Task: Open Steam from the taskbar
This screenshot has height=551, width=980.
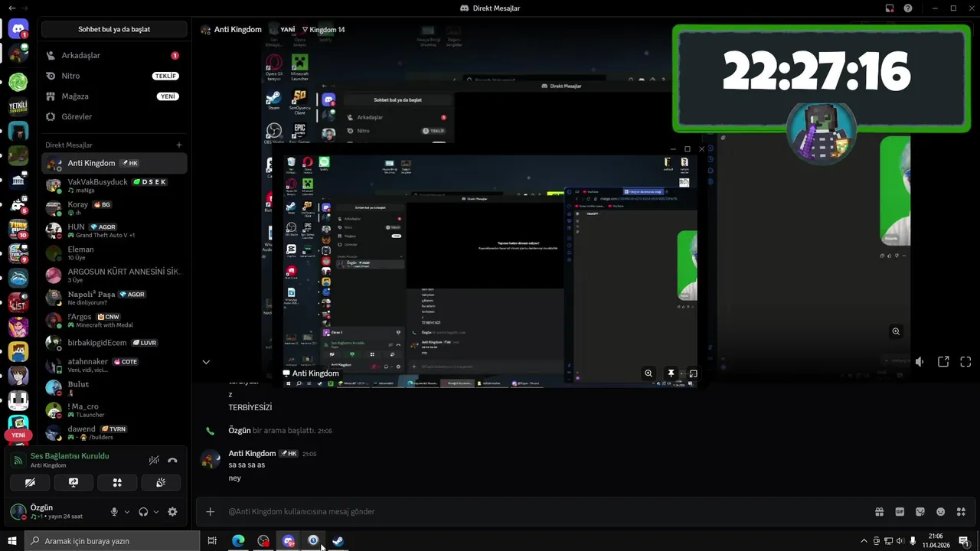Action: [x=338, y=541]
